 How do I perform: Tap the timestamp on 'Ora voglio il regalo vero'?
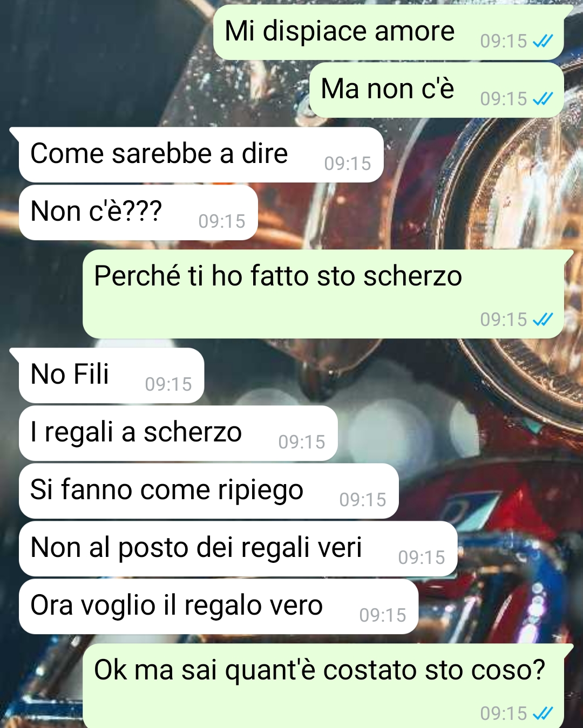pyautogui.click(x=383, y=615)
